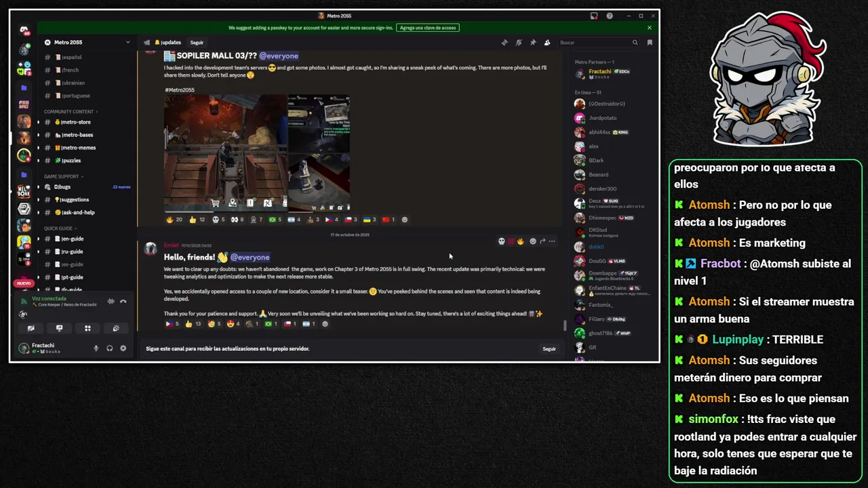
Task: Show pinned messages in channel header
Action: (533, 43)
